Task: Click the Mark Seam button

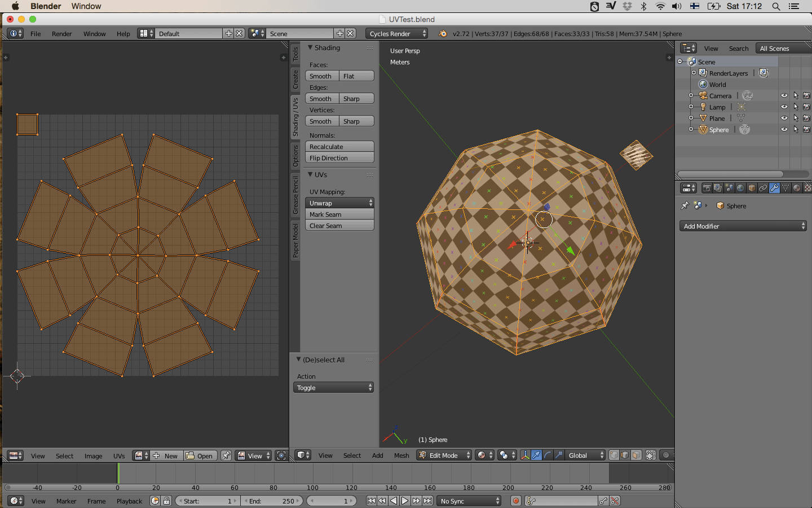Action: (x=339, y=214)
